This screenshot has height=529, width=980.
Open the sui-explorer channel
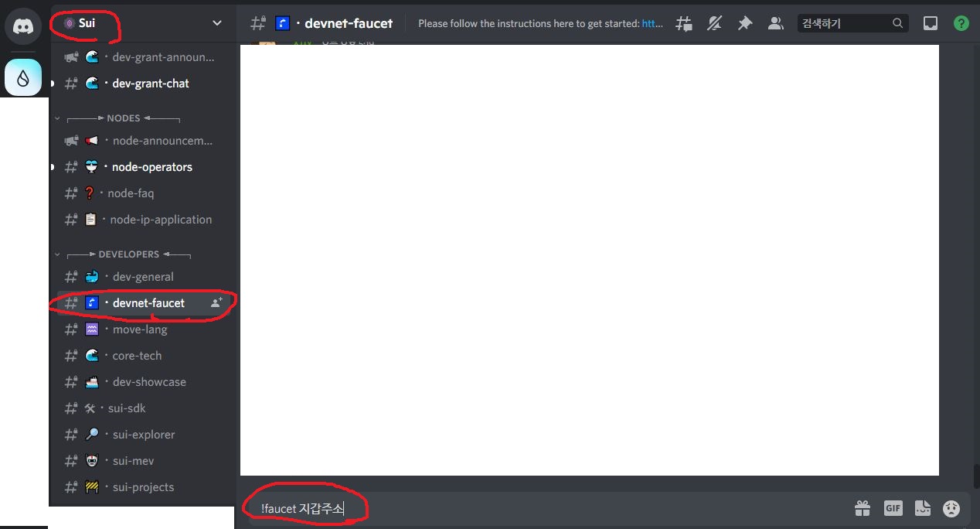pos(143,435)
